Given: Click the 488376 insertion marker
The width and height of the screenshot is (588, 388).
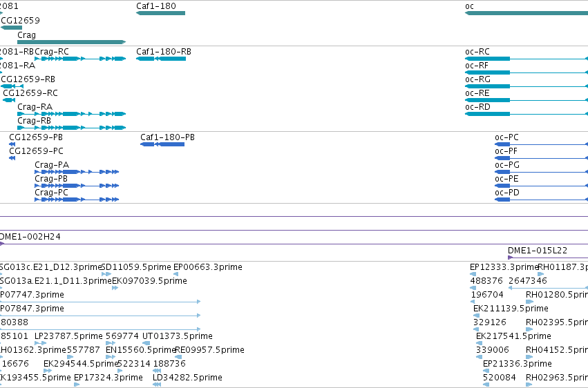Looking at the screenshot, I should pos(473,288).
